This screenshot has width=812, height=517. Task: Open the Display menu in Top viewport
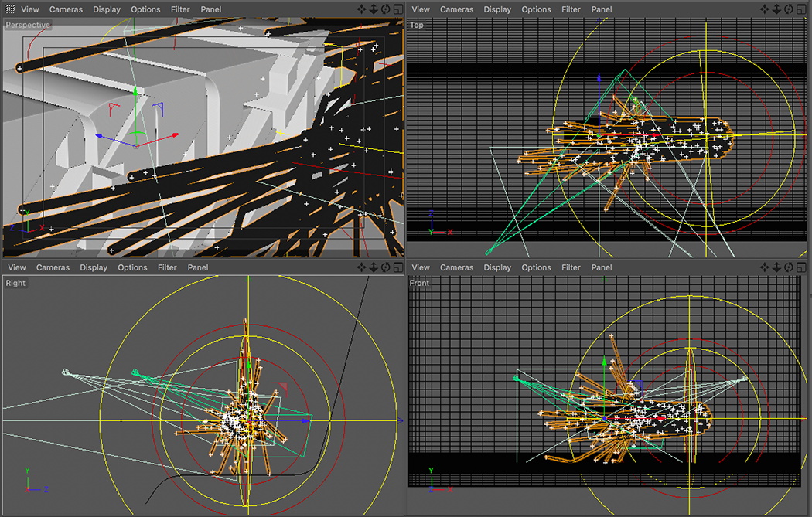(x=498, y=9)
